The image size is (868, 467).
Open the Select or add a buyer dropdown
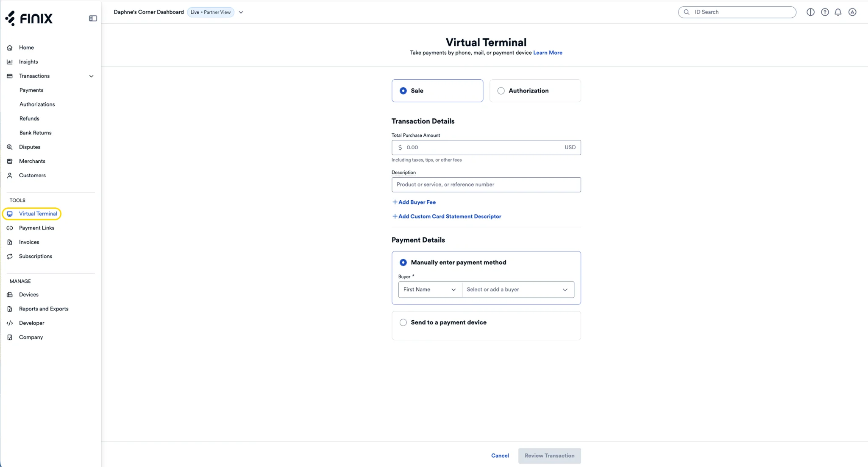(x=518, y=290)
